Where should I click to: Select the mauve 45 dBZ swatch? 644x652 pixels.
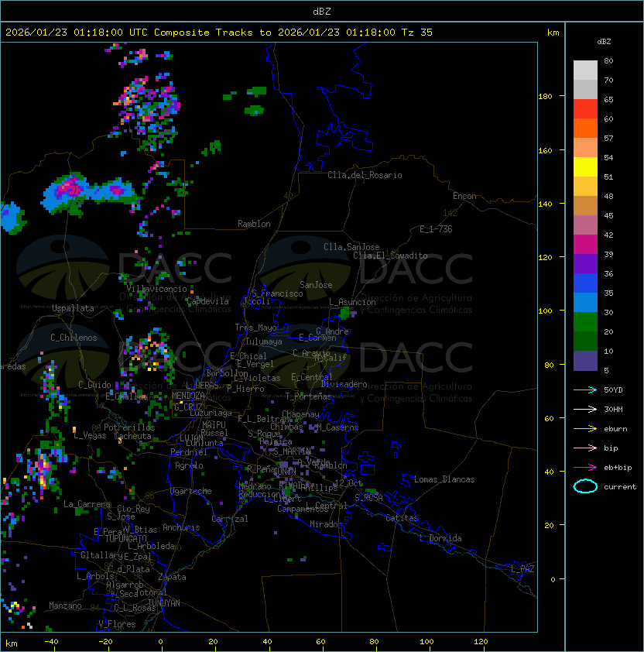coord(585,225)
